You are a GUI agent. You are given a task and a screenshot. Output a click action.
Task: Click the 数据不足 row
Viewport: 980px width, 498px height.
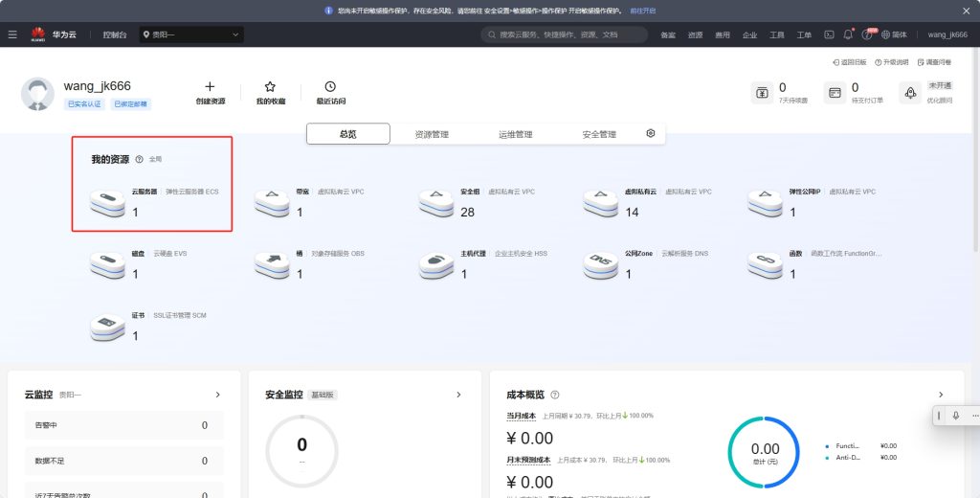[x=123, y=461]
